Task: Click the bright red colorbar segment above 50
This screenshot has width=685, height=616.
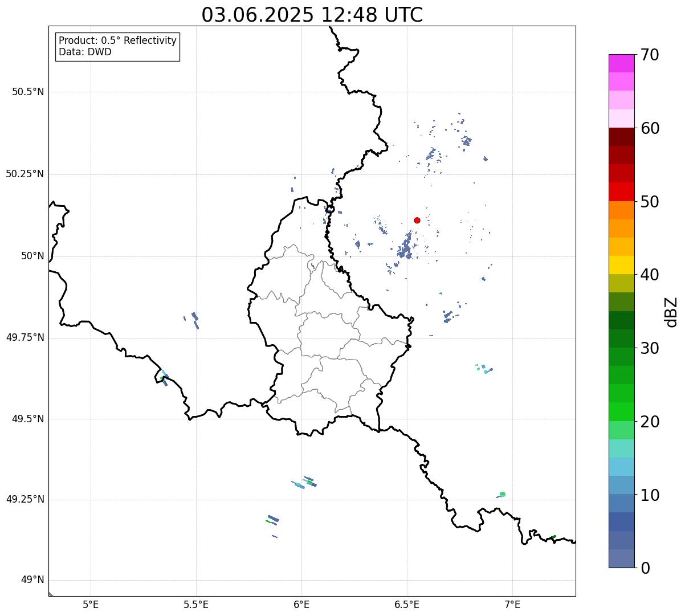Action: pos(621,191)
